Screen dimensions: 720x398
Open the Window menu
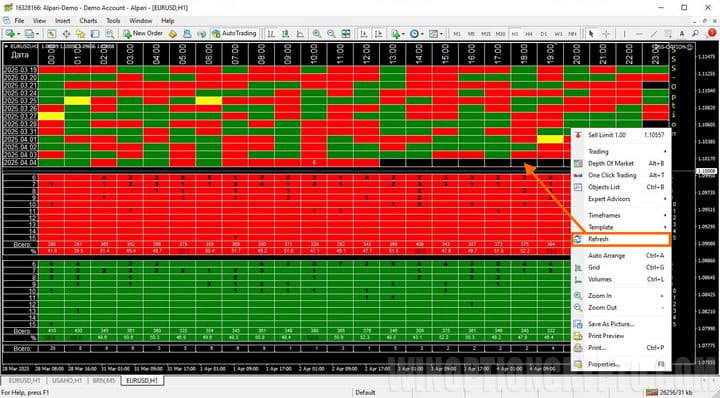[141, 21]
